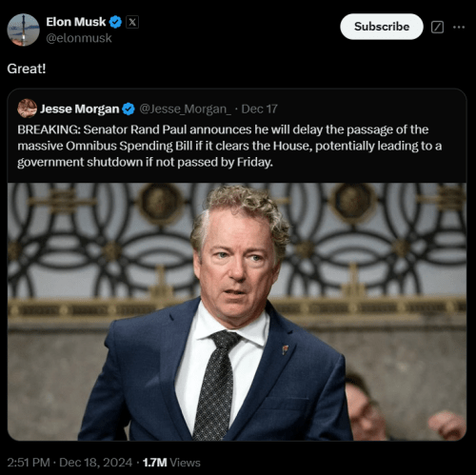Open the three-dot more options menu
The image size is (476, 475).
459,28
